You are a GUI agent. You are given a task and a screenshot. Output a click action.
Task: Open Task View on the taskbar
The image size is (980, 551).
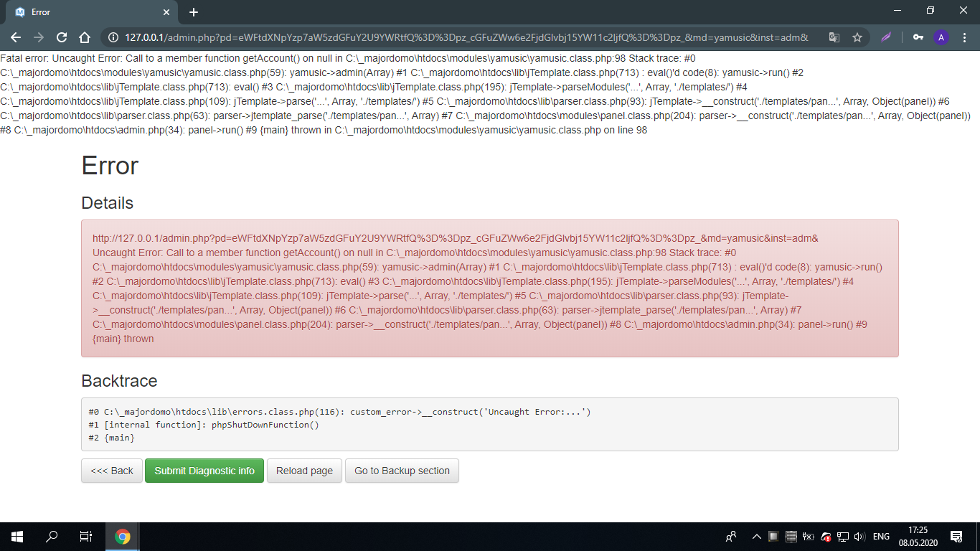click(x=85, y=536)
